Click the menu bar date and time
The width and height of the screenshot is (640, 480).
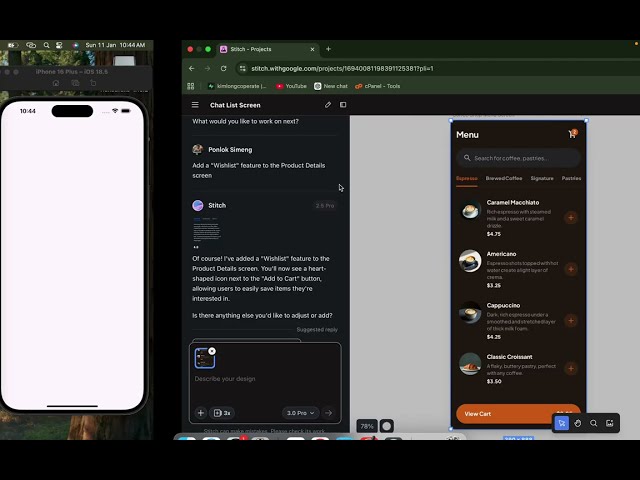(x=116, y=45)
